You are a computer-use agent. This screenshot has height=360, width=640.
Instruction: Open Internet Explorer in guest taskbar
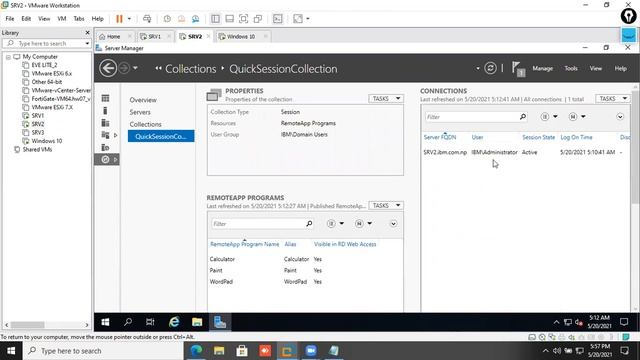click(174, 322)
